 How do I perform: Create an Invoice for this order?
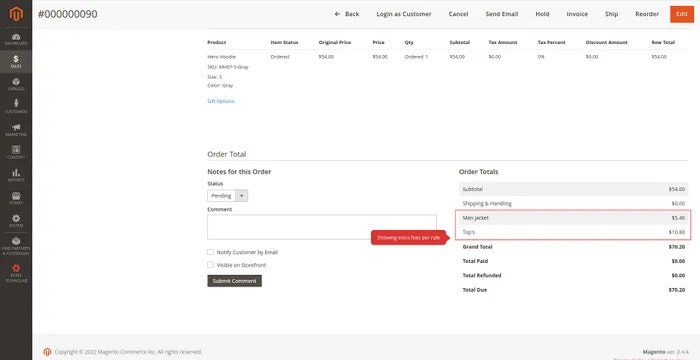[577, 14]
